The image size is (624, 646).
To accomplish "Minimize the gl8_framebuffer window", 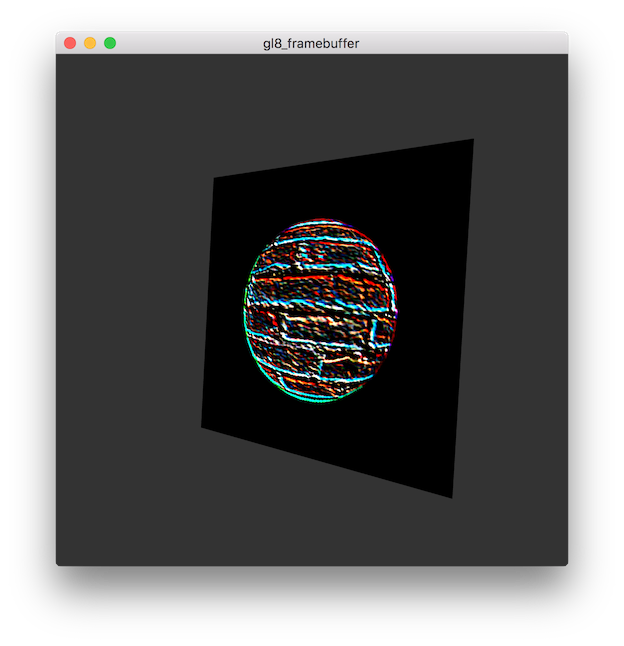I will point(90,43).
